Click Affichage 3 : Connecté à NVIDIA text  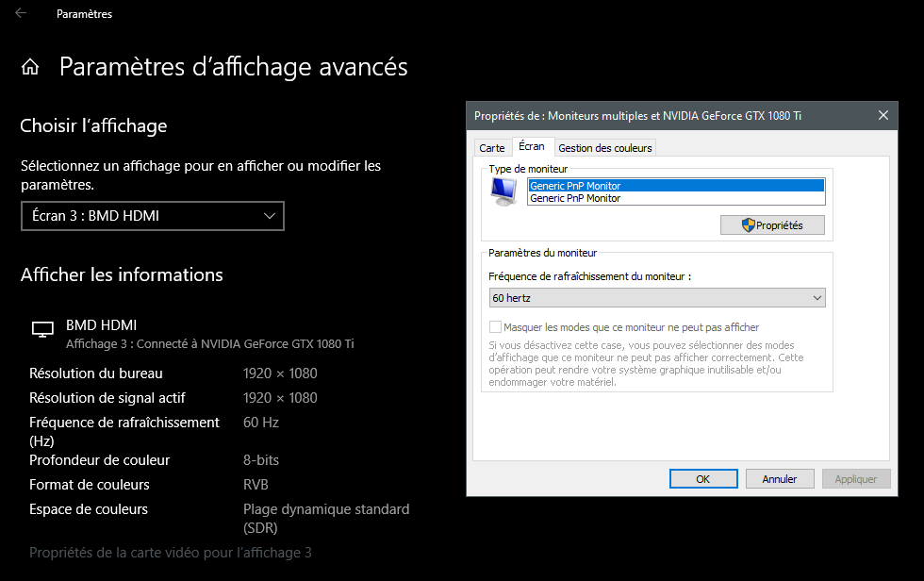209,344
